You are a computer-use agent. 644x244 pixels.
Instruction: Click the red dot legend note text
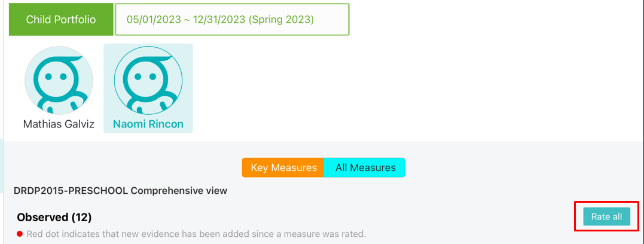pyautogui.click(x=196, y=233)
